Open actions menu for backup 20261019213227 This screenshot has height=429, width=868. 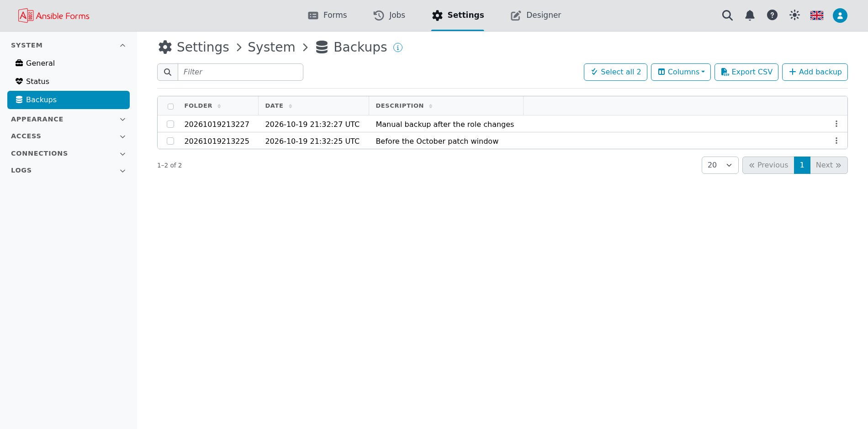click(836, 124)
